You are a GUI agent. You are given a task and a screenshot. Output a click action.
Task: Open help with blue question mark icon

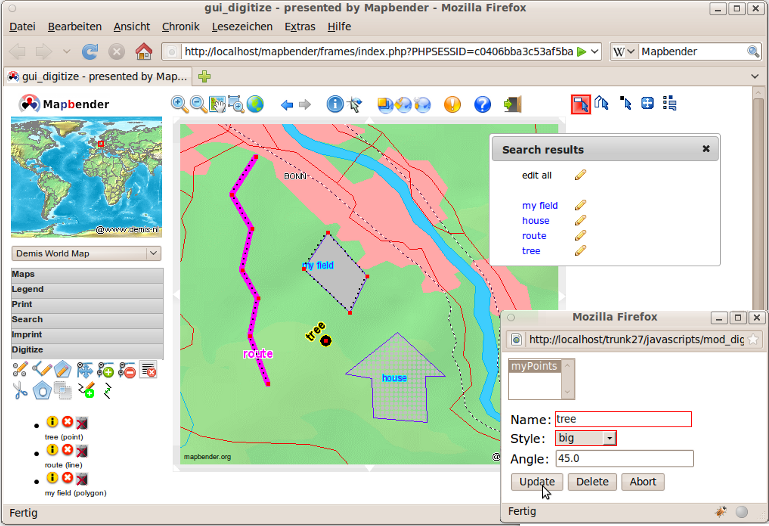pyautogui.click(x=483, y=104)
